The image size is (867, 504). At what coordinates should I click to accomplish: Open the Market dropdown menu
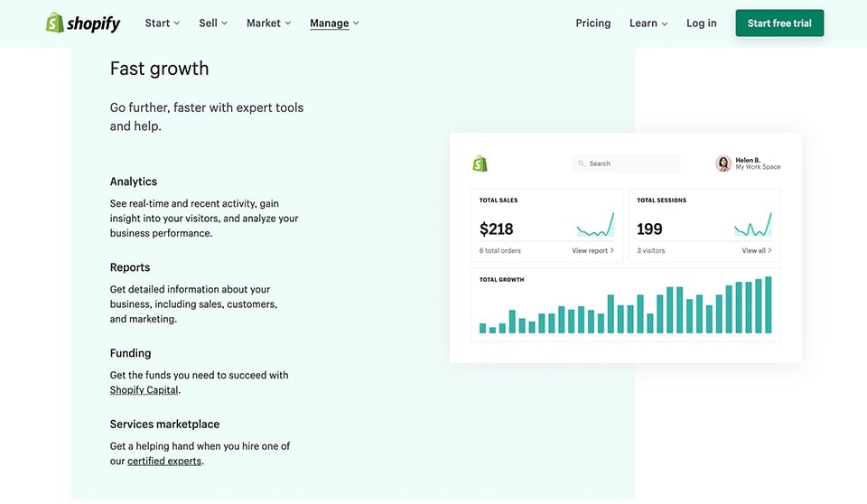pyautogui.click(x=269, y=23)
